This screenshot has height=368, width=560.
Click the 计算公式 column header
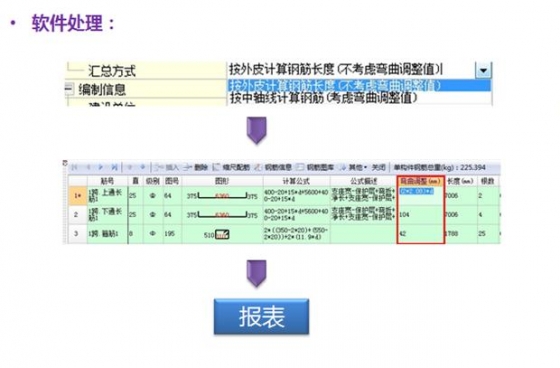(296, 181)
